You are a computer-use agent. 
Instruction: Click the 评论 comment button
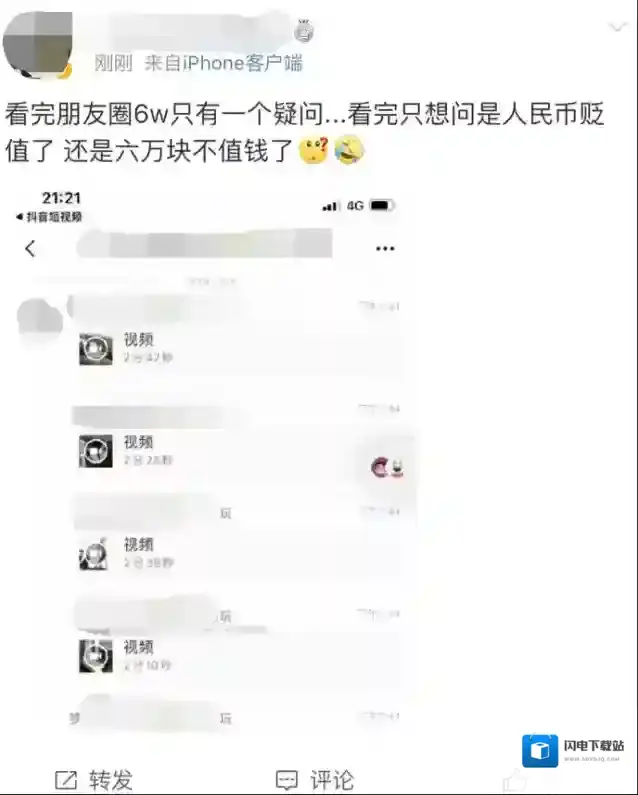pyautogui.click(x=315, y=780)
